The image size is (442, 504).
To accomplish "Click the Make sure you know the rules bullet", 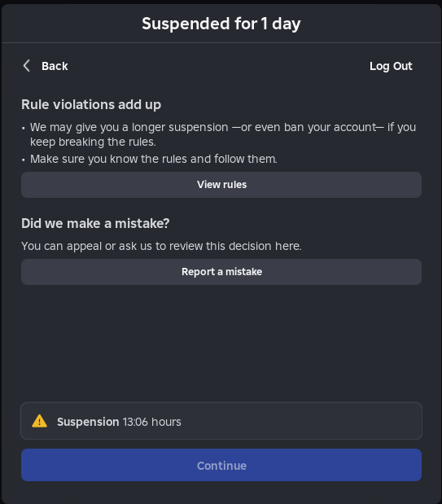I will click(154, 159).
